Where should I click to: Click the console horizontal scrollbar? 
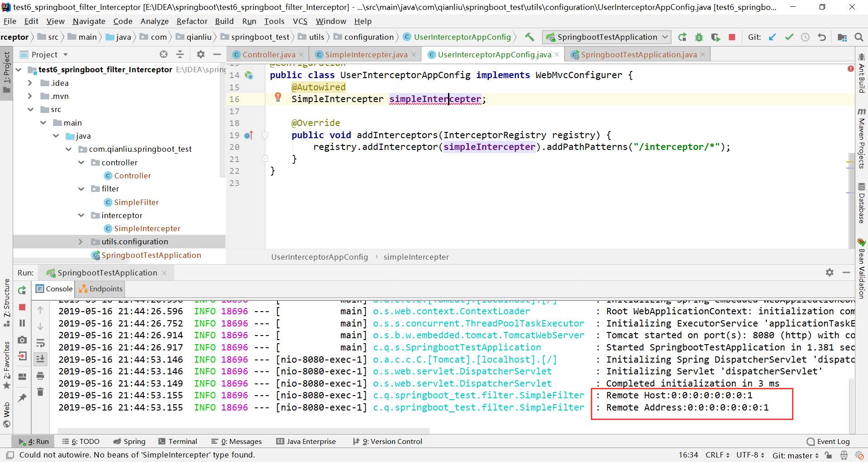coord(244,430)
